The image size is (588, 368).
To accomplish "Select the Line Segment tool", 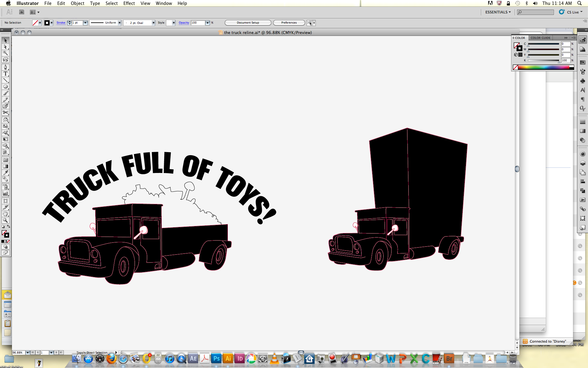I will click(6, 80).
